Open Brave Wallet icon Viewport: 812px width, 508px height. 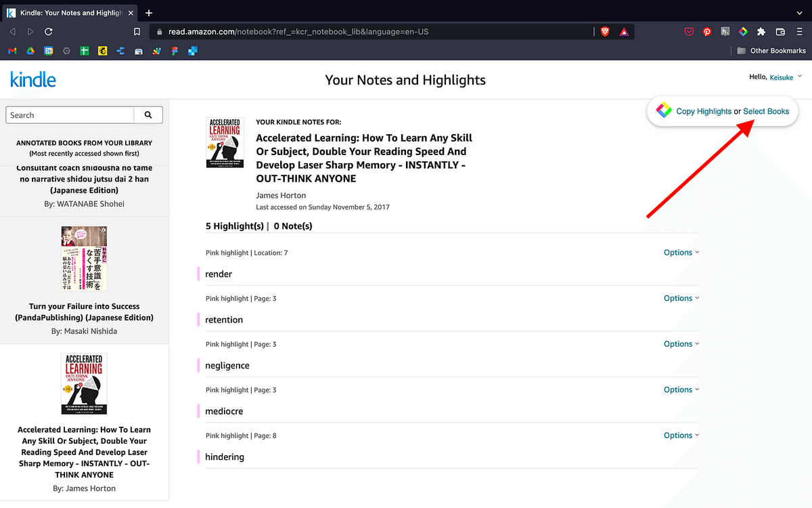click(x=780, y=32)
